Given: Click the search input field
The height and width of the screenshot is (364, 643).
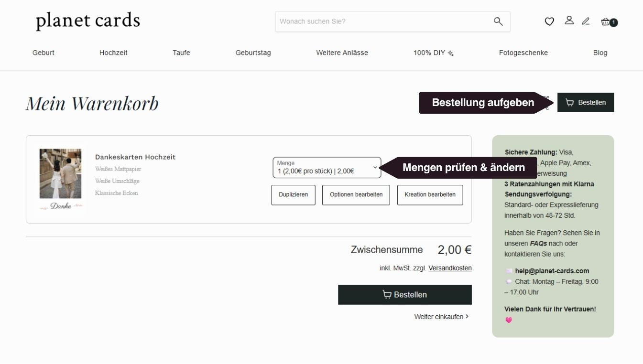Looking at the screenshot, I should coord(384,21).
